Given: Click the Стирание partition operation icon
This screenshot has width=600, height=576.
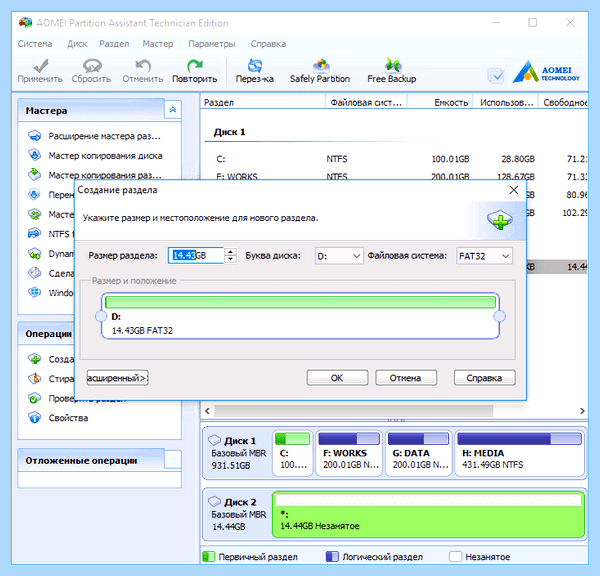Looking at the screenshot, I should (x=34, y=379).
